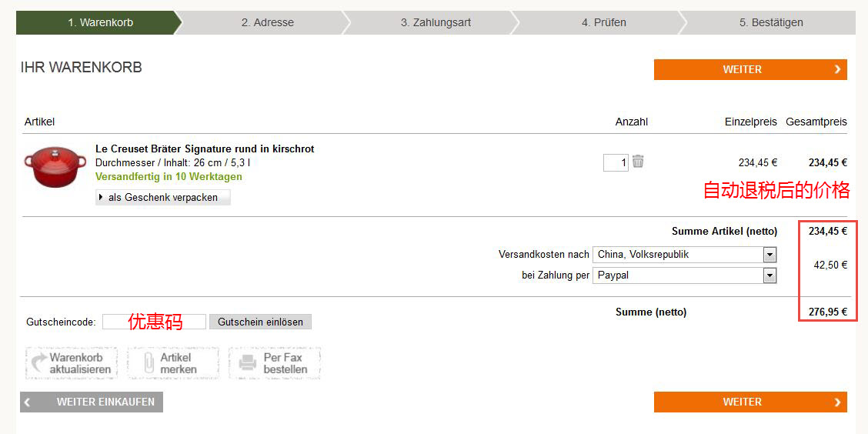The image size is (868, 434).
Task: Go to the 5. Bestätigen step
Action: click(x=770, y=22)
